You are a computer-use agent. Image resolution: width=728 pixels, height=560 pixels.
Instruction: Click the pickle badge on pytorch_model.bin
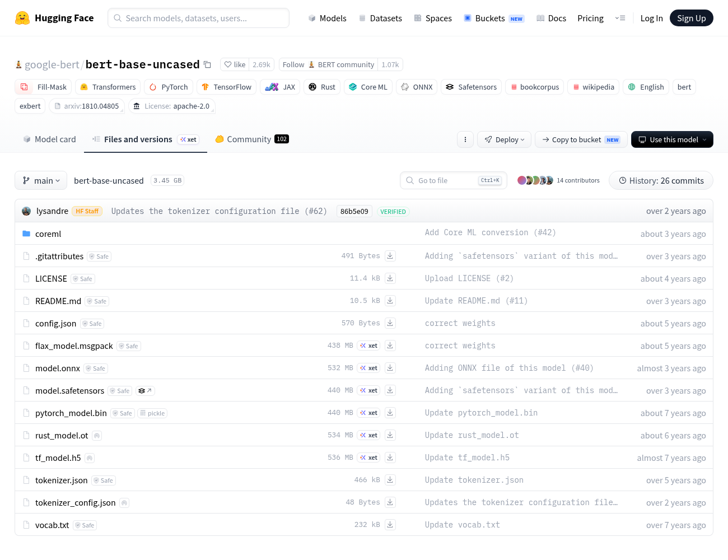pos(153,413)
